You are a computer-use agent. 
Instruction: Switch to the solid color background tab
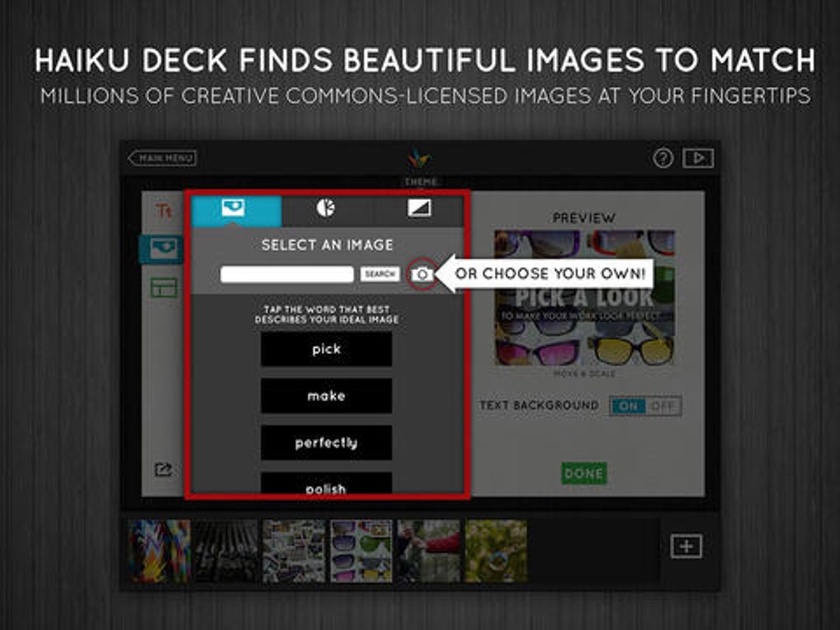click(x=419, y=208)
